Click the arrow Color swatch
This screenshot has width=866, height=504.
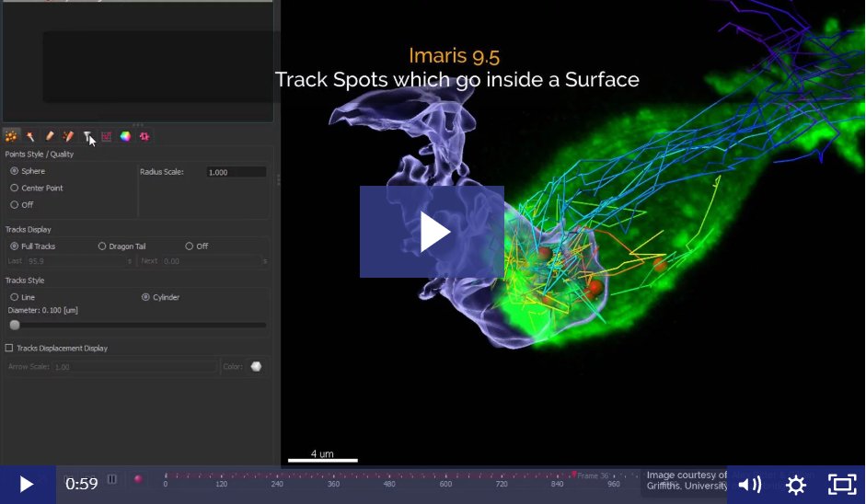[x=256, y=367]
